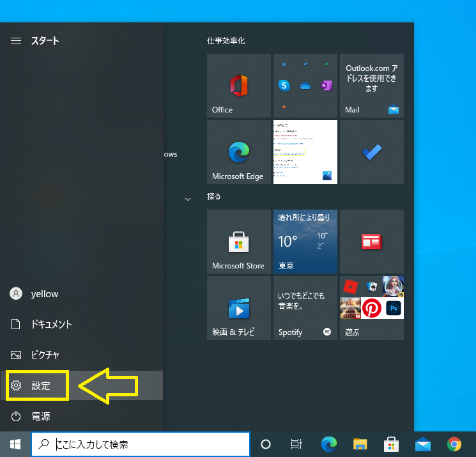
Task: Open the Tokyo weather tile
Action: click(x=305, y=242)
